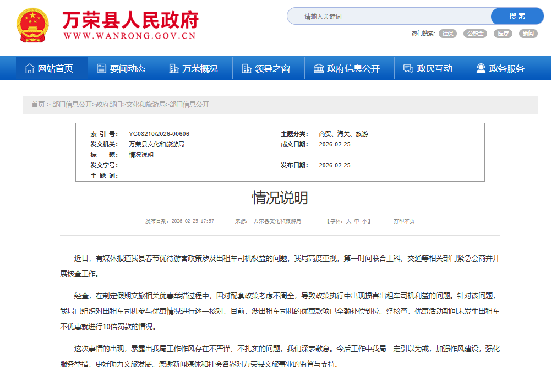The image size is (551, 392).
Task: Open the 万荣概况 menu item
Action: point(196,68)
